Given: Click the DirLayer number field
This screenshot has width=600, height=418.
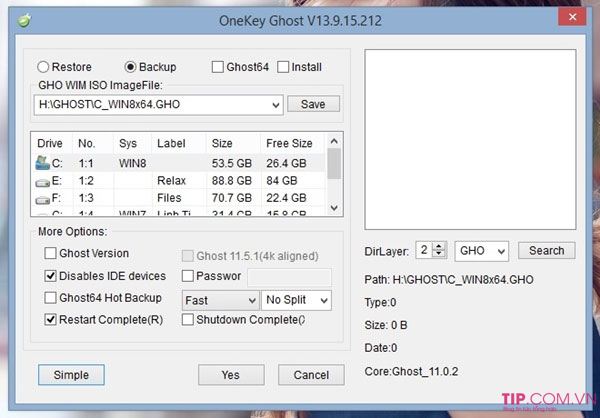Looking at the screenshot, I should point(424,250).
